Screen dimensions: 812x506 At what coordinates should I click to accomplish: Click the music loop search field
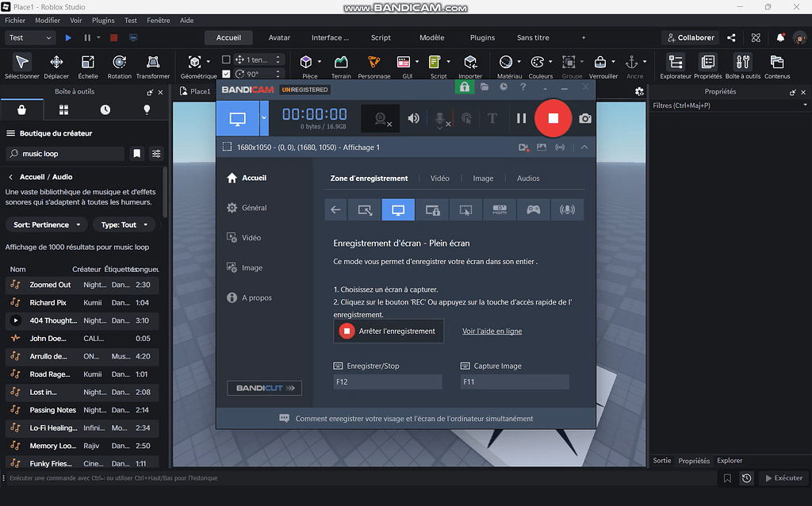(65, 153)
